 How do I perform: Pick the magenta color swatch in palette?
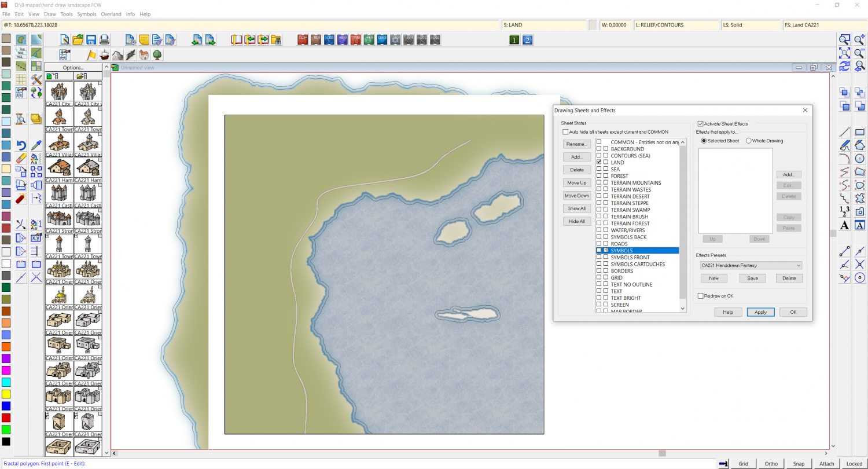pos(6,370)
